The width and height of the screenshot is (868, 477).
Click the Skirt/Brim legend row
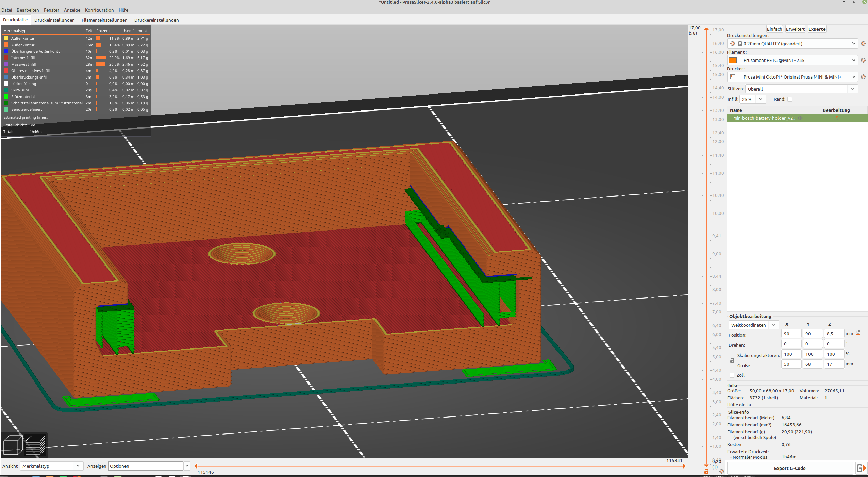pyautogui.click(x=76, y=90)
